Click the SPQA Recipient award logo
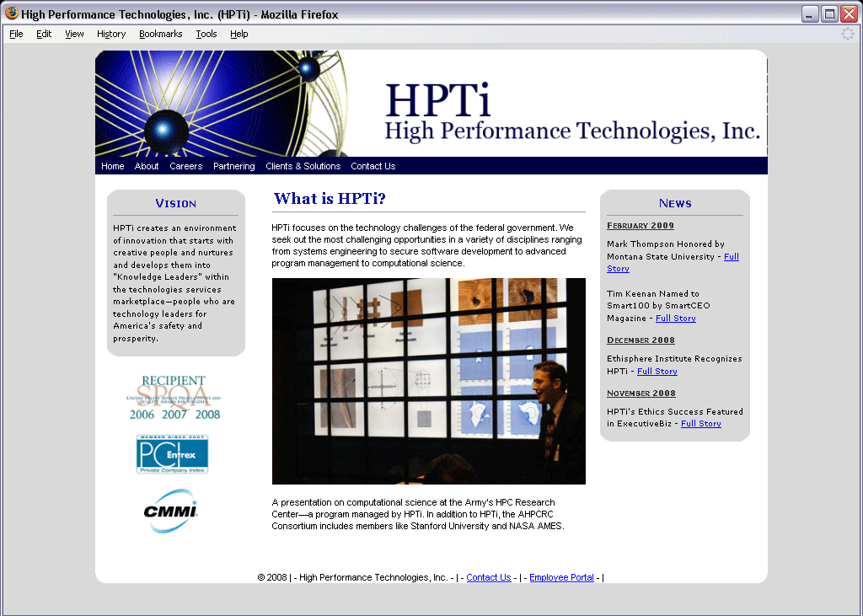 pyautogui.click(x=174, y=398)
